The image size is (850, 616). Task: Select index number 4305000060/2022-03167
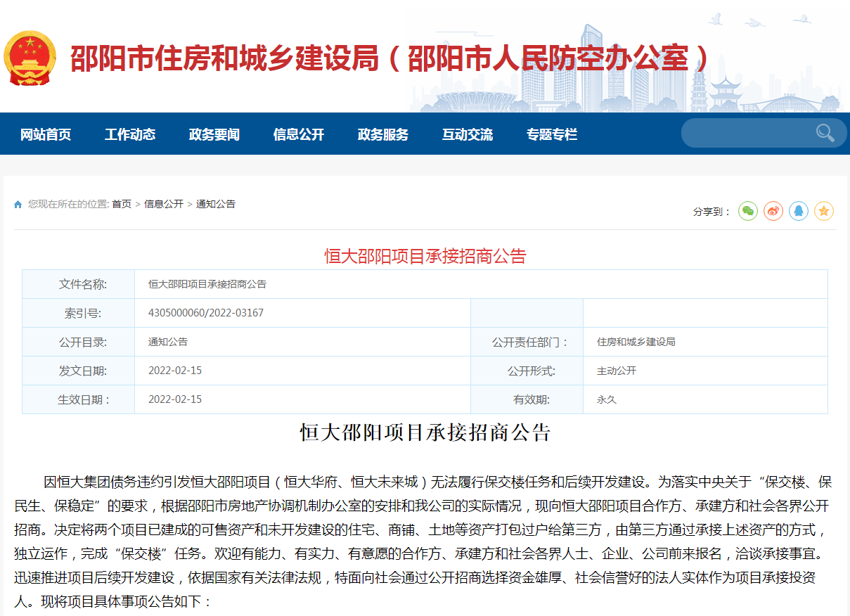[206, 313]
